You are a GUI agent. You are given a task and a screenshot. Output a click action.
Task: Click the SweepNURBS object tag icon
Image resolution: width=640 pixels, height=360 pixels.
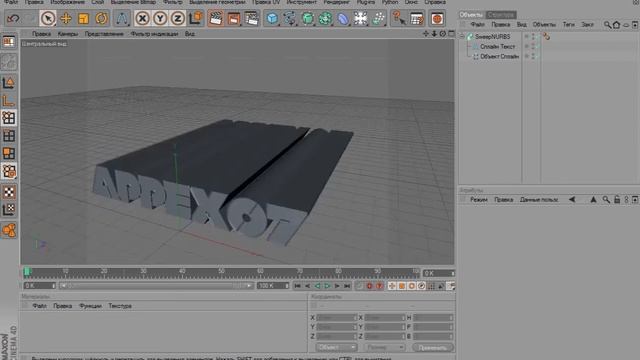point(547,37)
